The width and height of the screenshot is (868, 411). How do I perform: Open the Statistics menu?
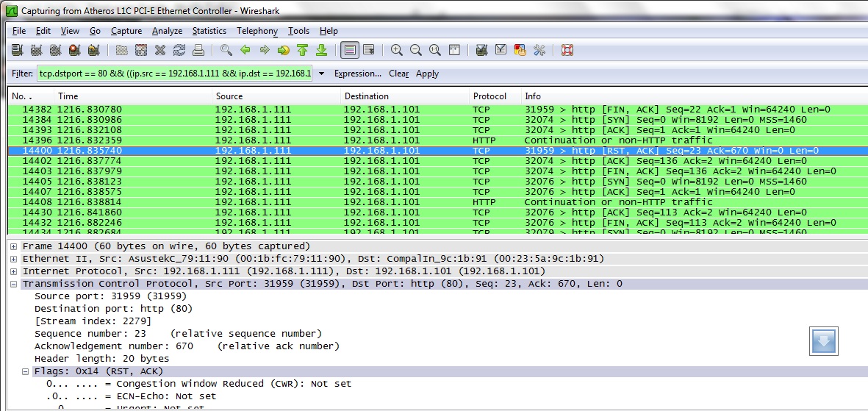pos(209,31)
